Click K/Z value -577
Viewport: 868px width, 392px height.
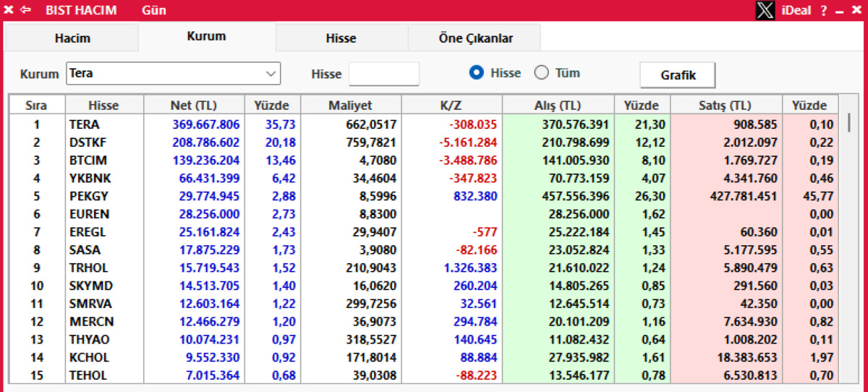tap(485, 232)
